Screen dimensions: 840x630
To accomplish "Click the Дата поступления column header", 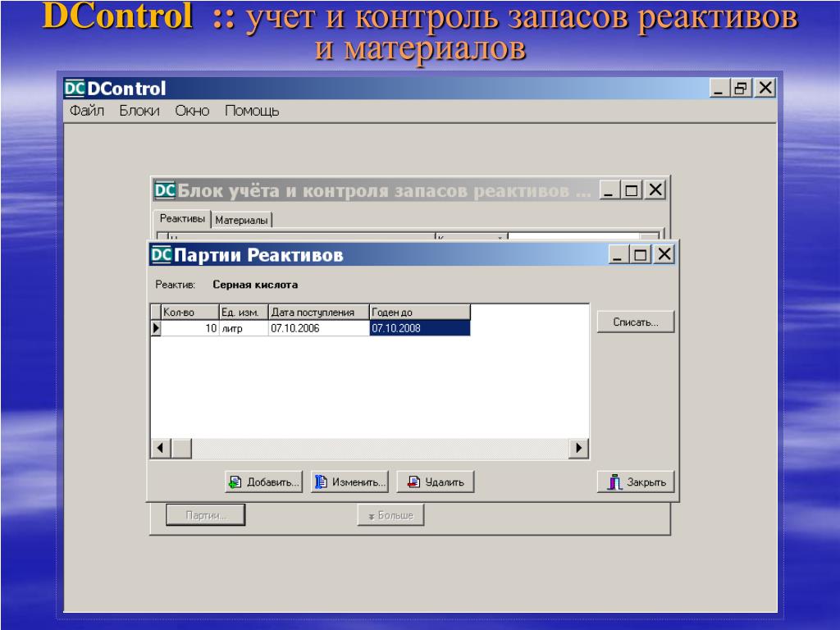I will (319, 312).
